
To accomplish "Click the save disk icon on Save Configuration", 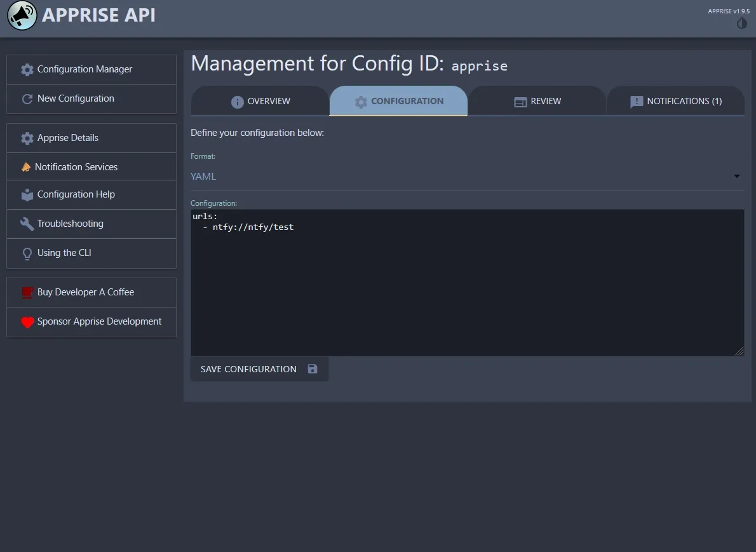I will tap(312, 368).
